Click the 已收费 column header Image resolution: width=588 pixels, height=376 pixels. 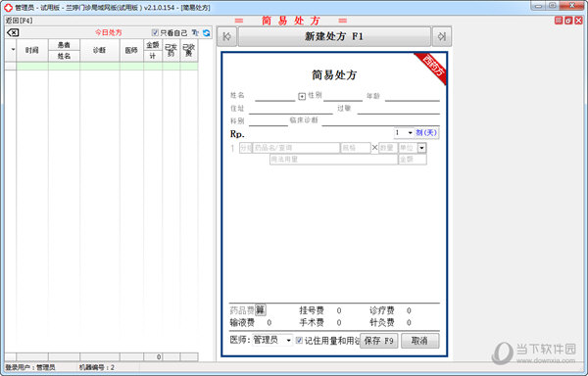tap(188, 50)
